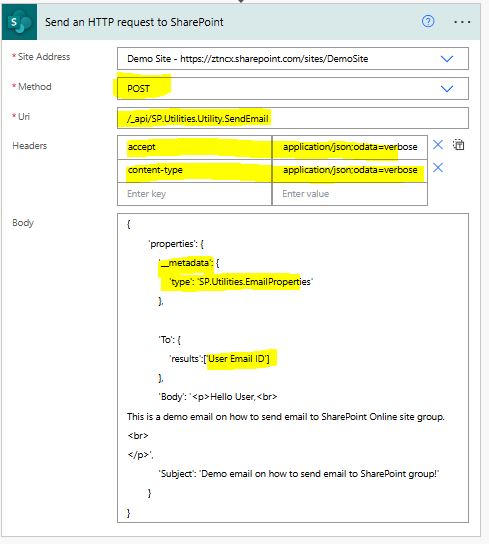This screenshot has height=544, width=489.
Task: Open the action's three-dot menu
Action: pyautogui.click(x=462, y=22)
